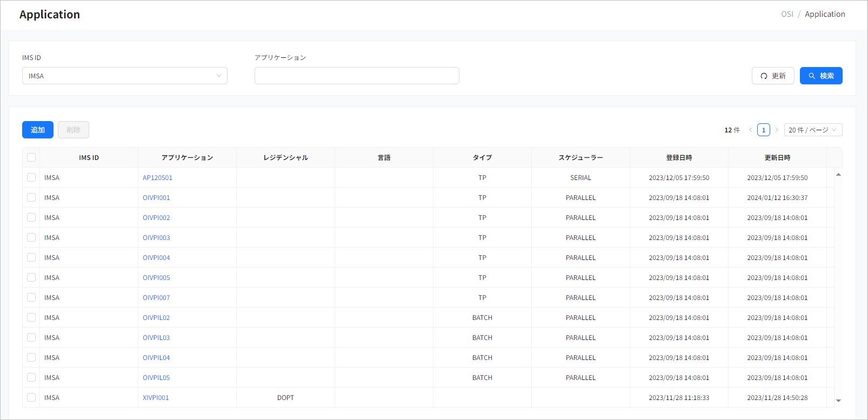Check the box for AP120501 row
Viewport: 868px width, 420px height.
pos(31,177)
